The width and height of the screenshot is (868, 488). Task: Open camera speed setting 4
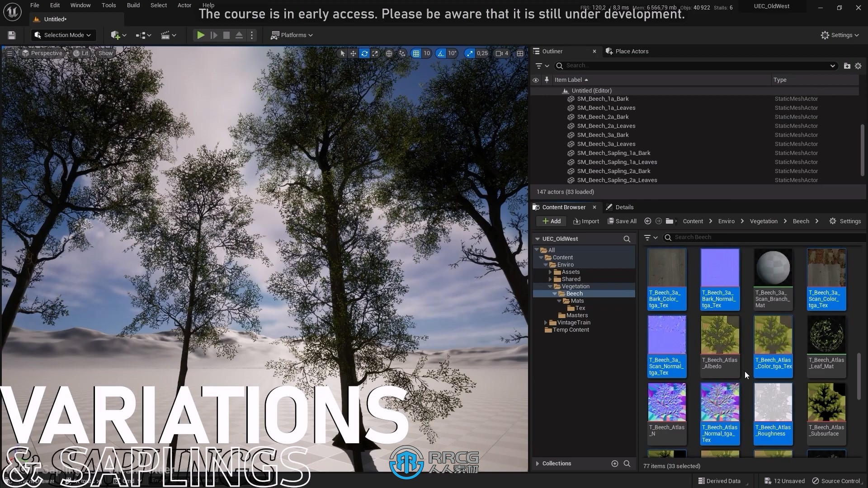click(x=502, y=53)
